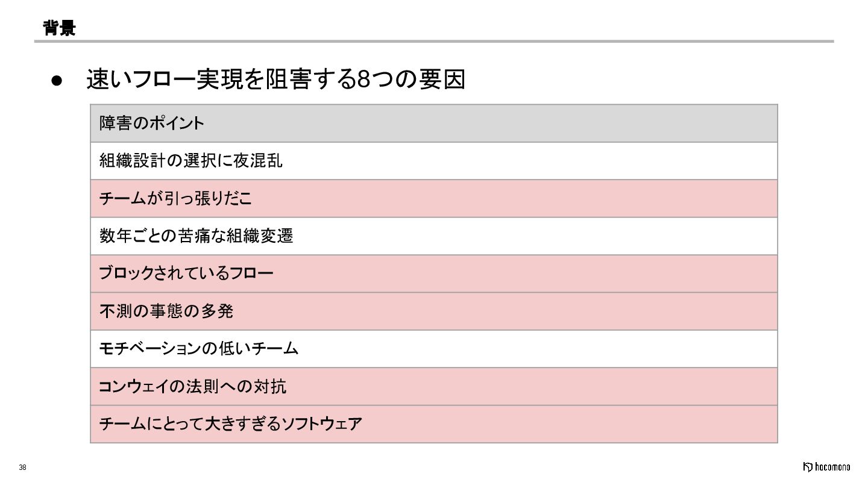Select the 数年ごとの苦痛な組織変遷 row

(x=434, y=236)
